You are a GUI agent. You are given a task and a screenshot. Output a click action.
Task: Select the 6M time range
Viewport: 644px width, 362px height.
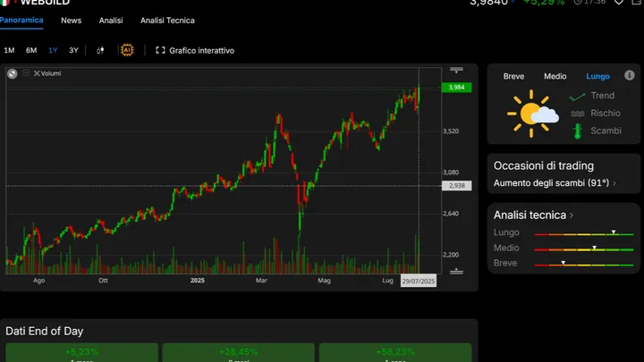pos(31,50)
